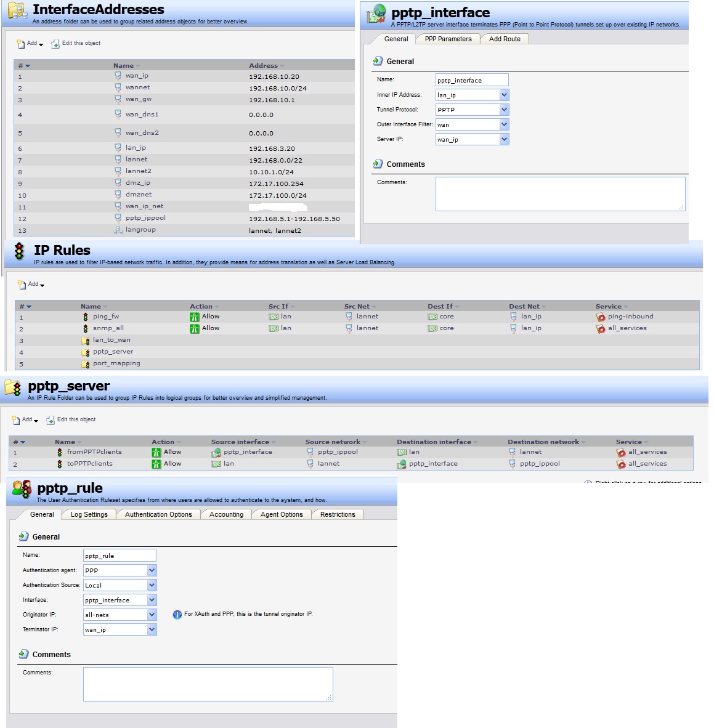Screen dimensions: 714x728
Task: Open the Originator IP dropdown
Action: [152, 615]
